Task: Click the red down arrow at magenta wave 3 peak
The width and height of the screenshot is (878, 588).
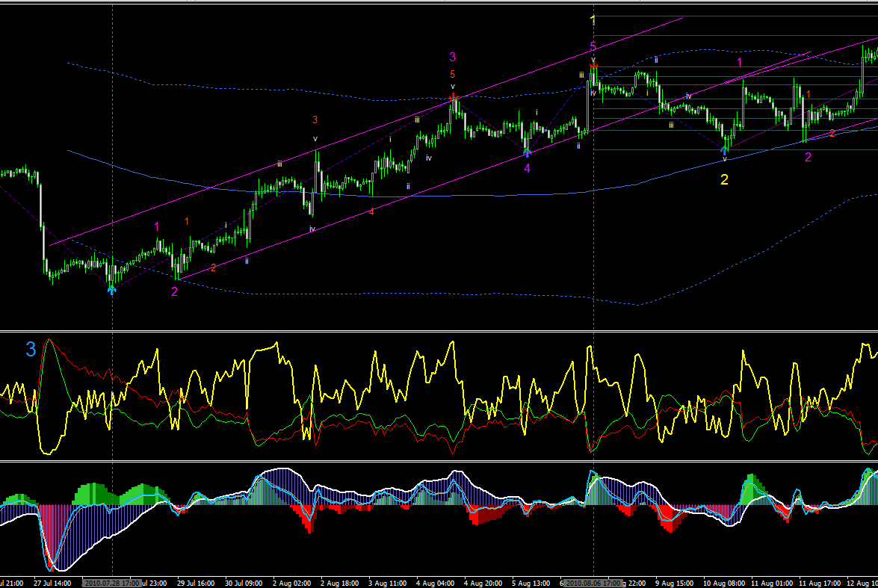Action: click(x=453, y=97)
